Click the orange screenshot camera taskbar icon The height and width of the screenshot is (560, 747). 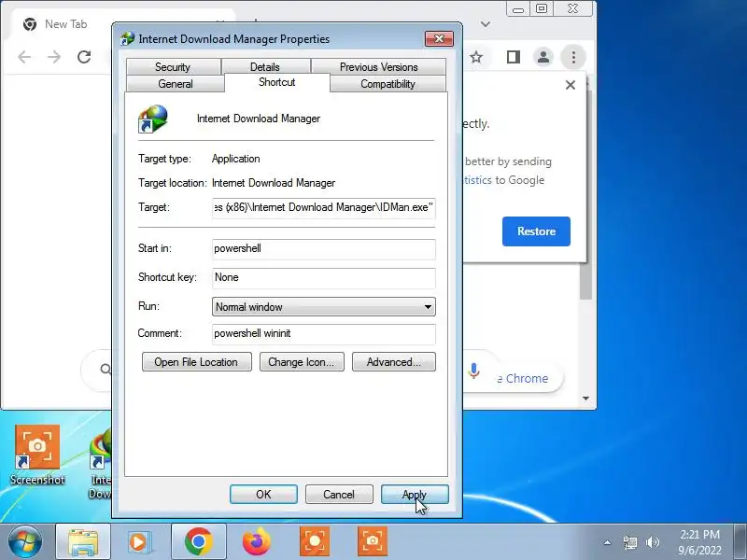pos(373,542)
